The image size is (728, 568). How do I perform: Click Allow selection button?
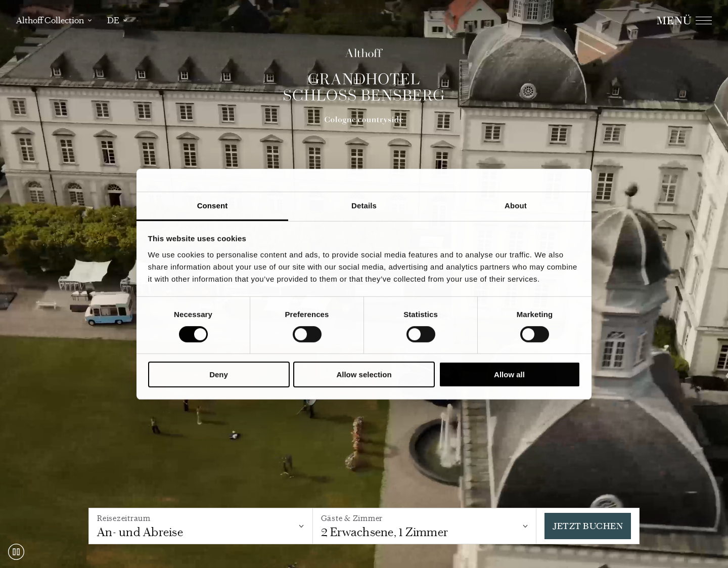click(364, 374)
